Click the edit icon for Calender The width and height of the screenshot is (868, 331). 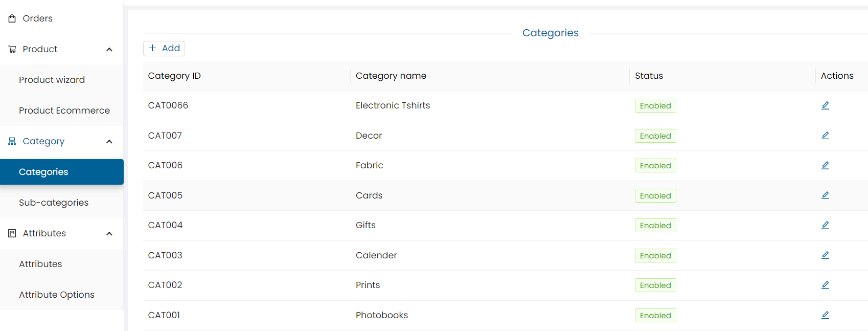pos(825,255)
